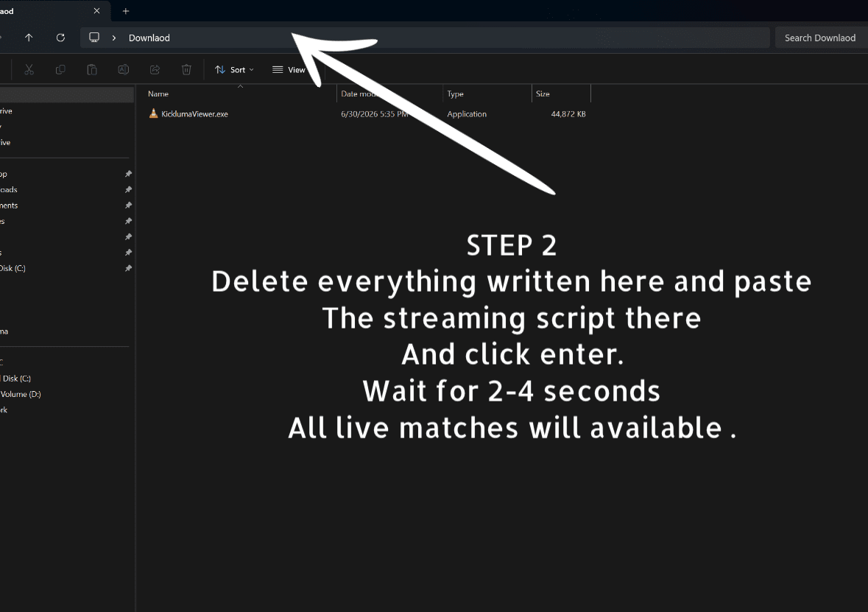
Task: Click the Copy icon in toolbar
Action: pos(60,69)
